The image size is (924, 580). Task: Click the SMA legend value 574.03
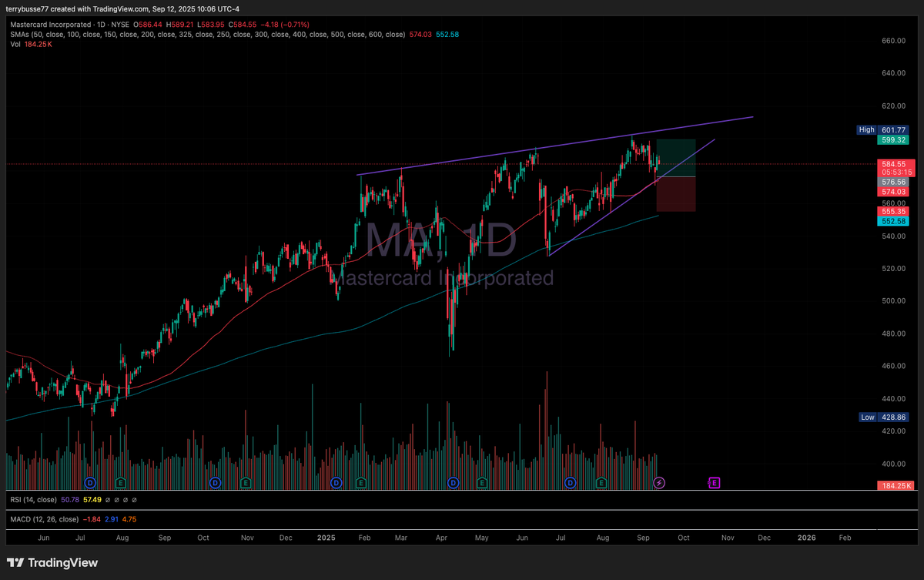(x=420, y=34)
